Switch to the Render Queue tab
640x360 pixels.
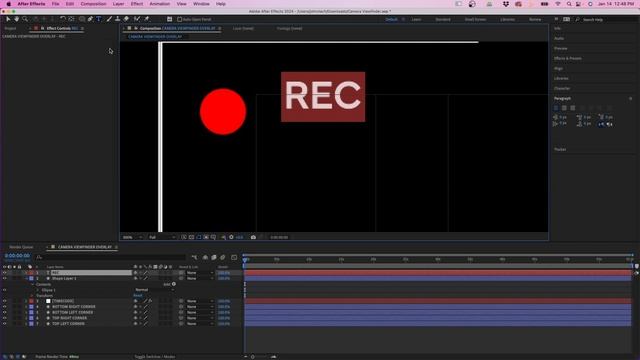pos(21,247)
